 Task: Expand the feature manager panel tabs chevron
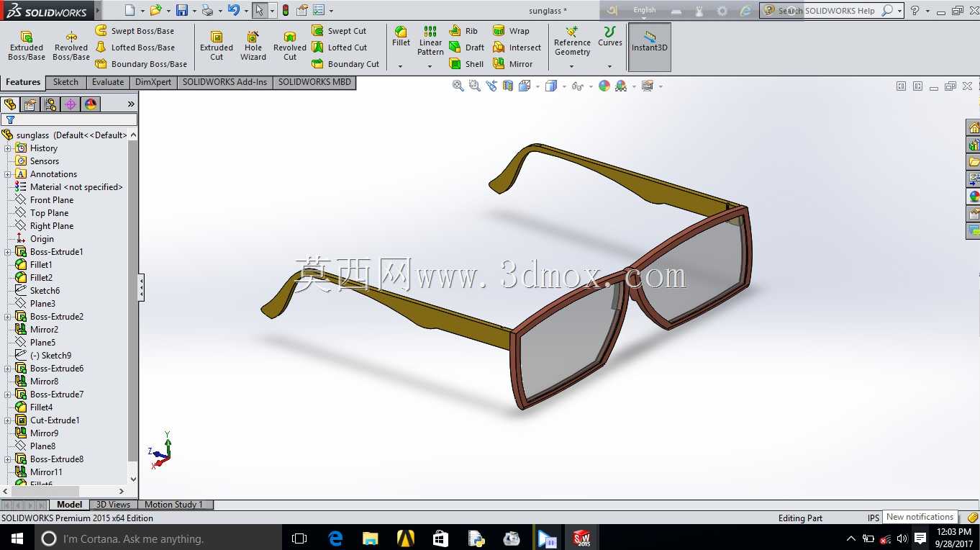(x=131, y=104)
